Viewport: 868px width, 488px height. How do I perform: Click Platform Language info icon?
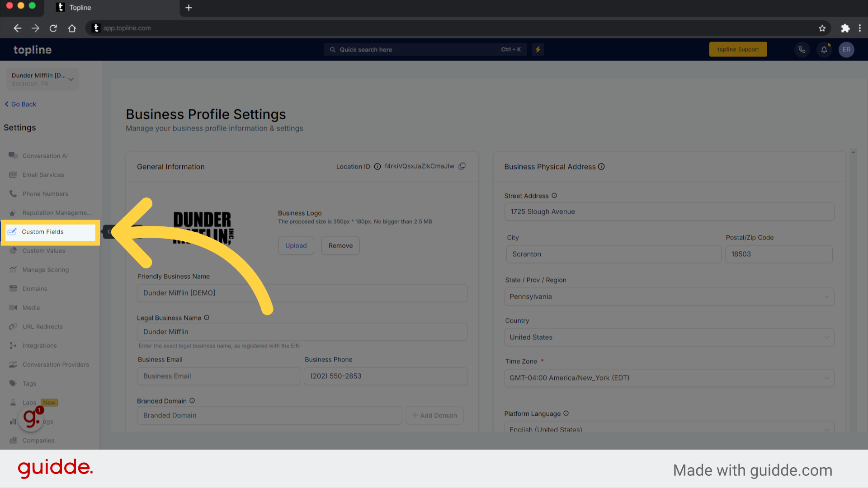[x=566, y=413]
